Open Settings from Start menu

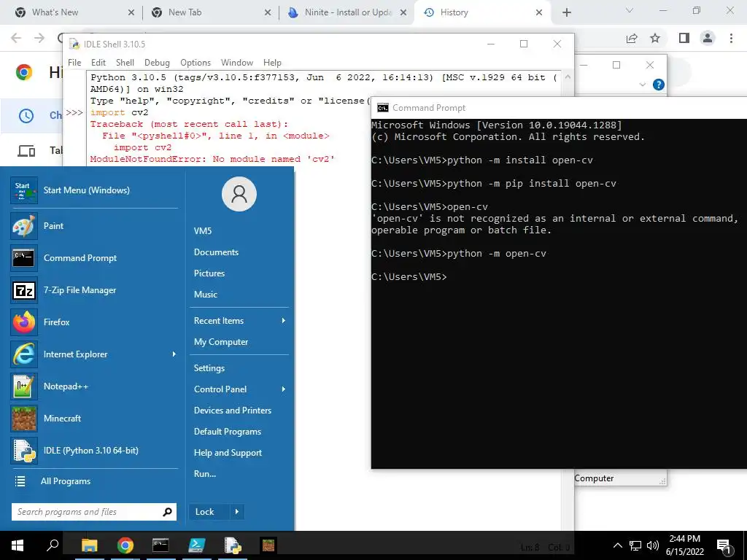tap(209, 368)
